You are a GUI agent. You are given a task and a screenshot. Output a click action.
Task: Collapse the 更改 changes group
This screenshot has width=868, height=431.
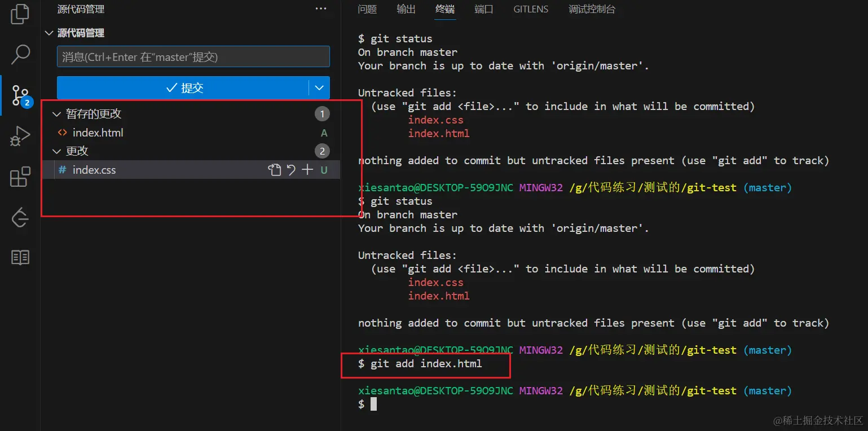pyautogui.click(x=56, y=151)
